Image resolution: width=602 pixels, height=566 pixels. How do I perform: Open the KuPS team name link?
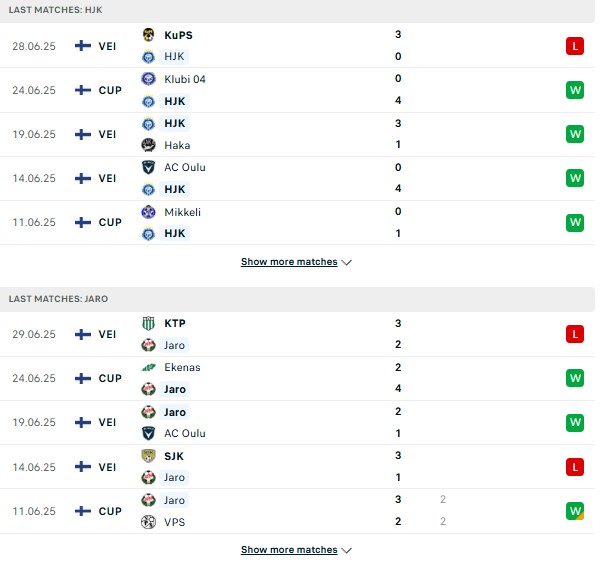pyautogui.click(x=178, y=35)
